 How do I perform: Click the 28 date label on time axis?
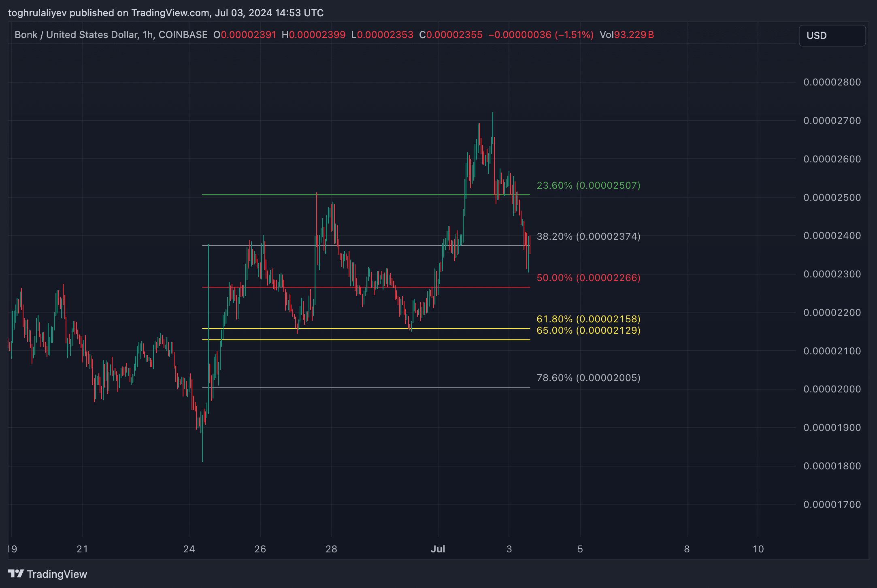(x=331, y=549)
